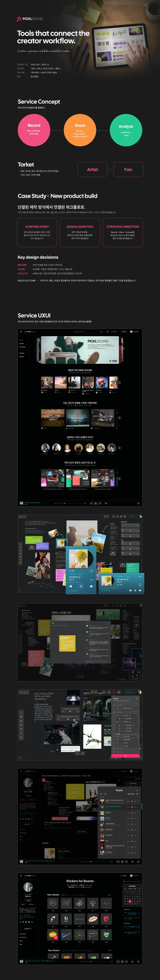Image resolution: width=160 pixels, height=980 pixels.
Task: Select Setting in the home screen sidebar
Action: pyautogui.click(x=21, y=356)
